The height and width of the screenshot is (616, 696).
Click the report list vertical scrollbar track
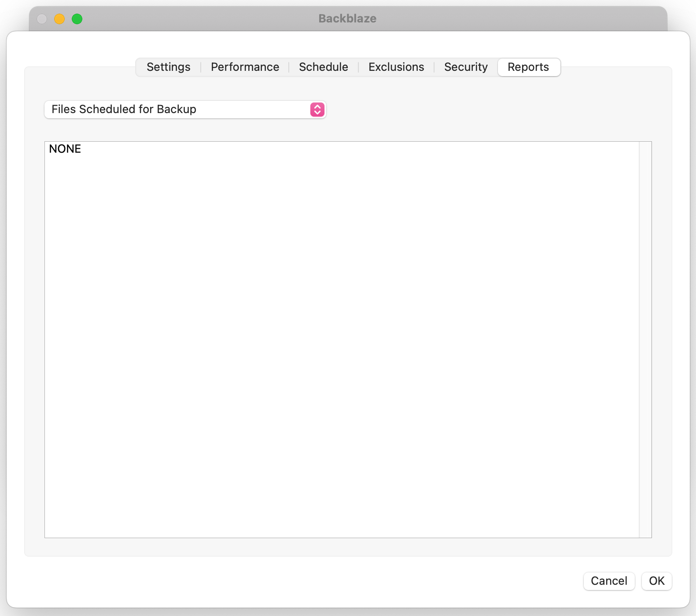coord(645,339)
